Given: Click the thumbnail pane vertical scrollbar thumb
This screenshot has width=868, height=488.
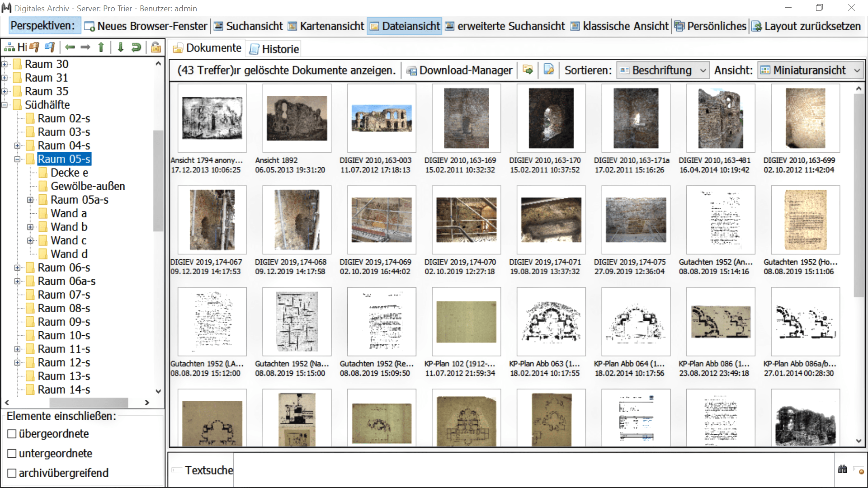Looking at the screenshot, I should click(859, 196).
